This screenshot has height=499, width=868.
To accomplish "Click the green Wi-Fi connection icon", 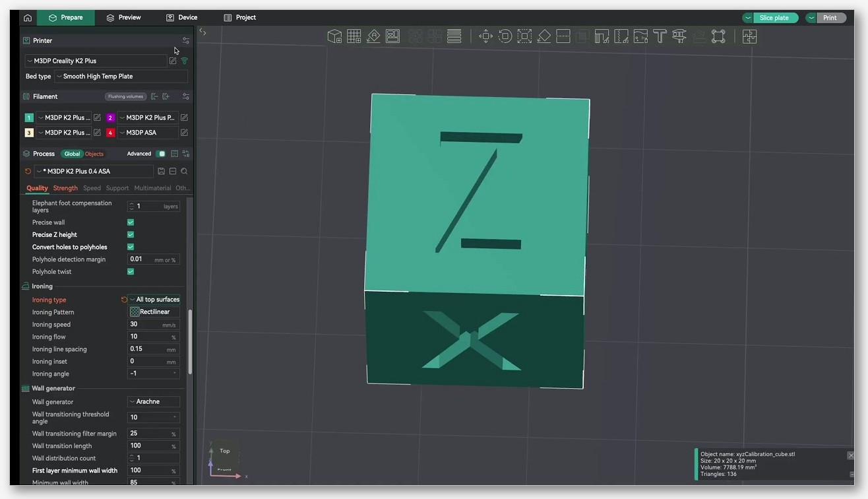I will (x=185, y=61).
